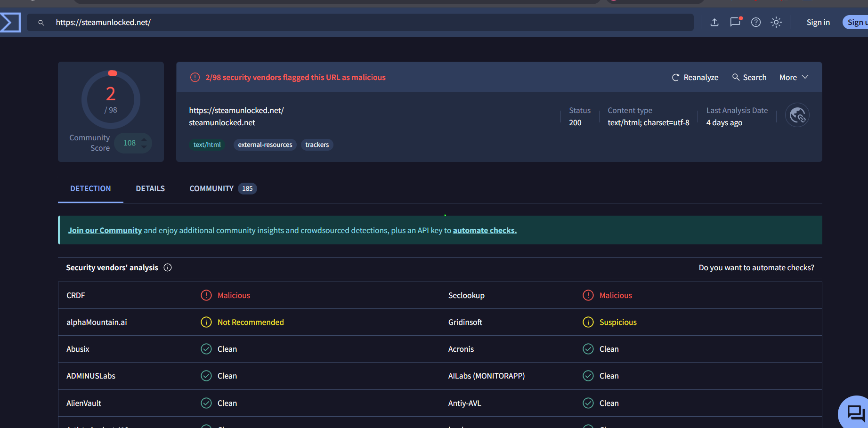Select the Acronis vendor name

coord(461,349)
